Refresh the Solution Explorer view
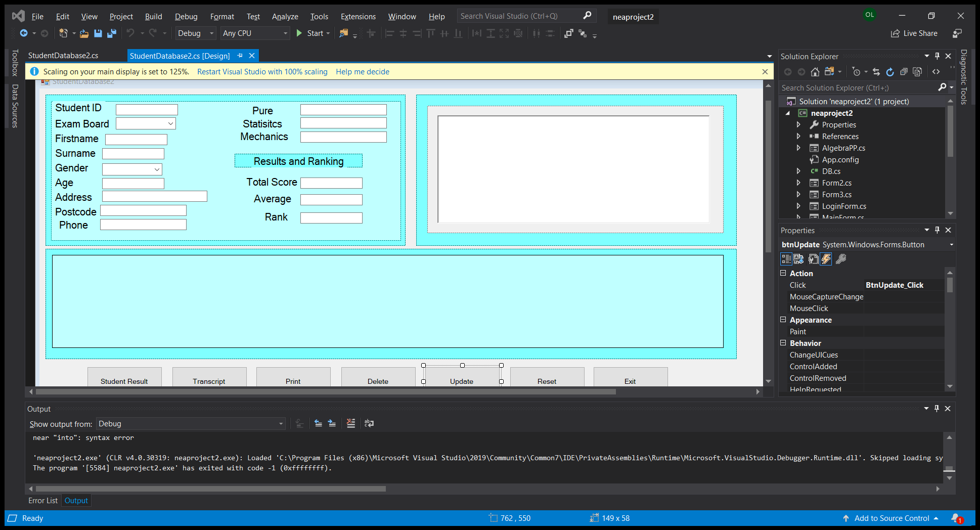 click(x=890, y=72)
